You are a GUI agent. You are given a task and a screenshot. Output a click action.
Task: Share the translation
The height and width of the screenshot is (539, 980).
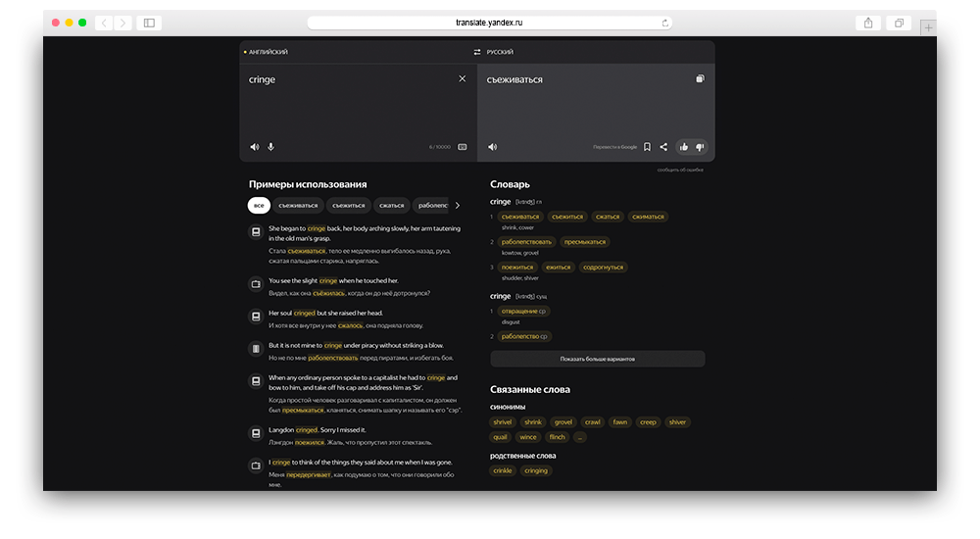[x=663, y=147]
